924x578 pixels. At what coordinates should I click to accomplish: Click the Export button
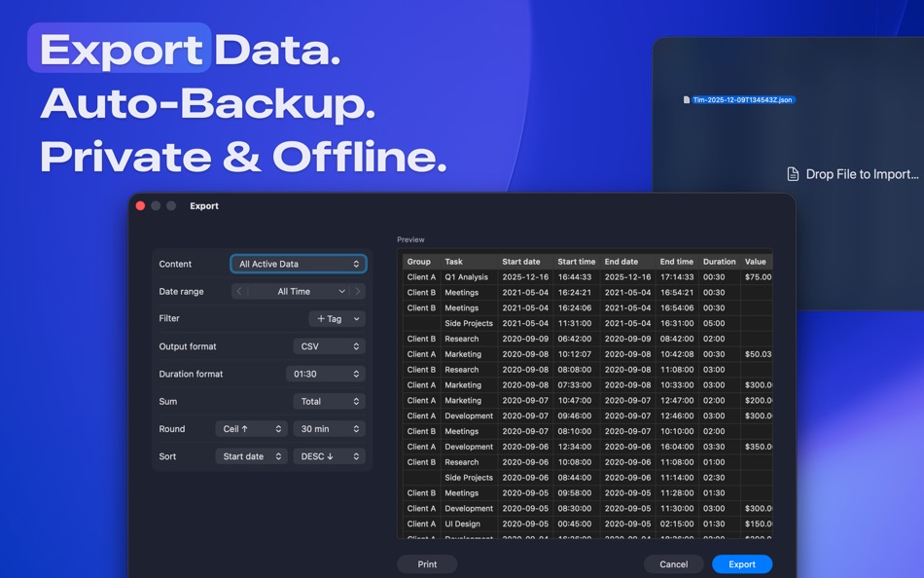pos(741,563)
